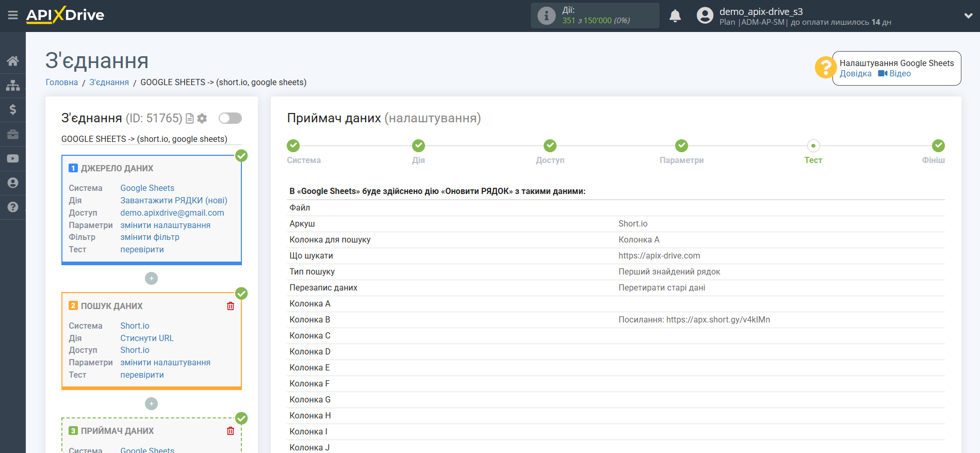Click the Дії 351 counter panel
This screenshot has width=980, height=453.
[x=595, y=15]
